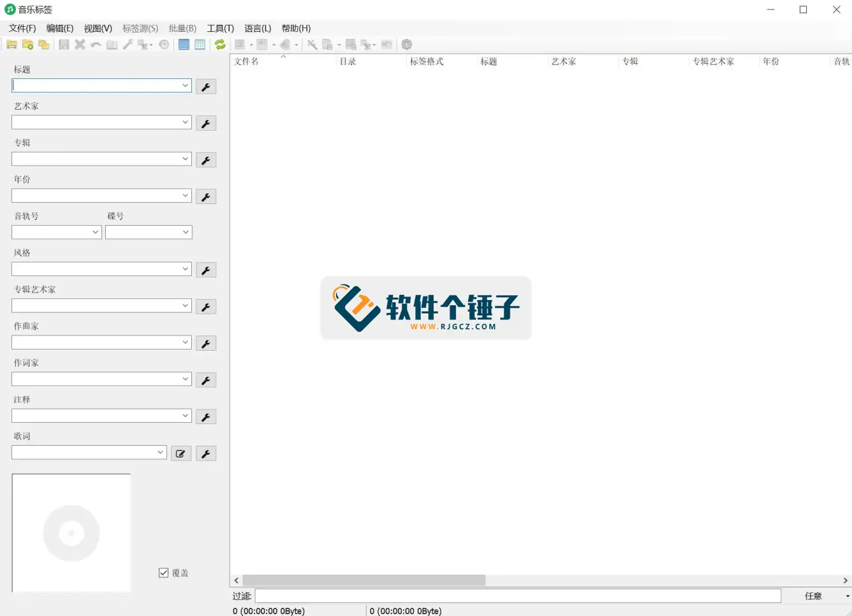The image size is (852, 616).
Task: Open the wrench tool next to 标题 field
Action: click(205, 86)
